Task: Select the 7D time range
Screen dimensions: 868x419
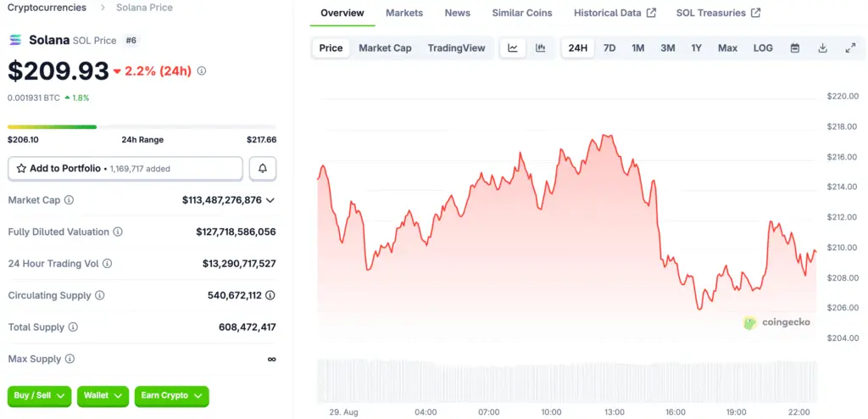Action: coord(609,48)
